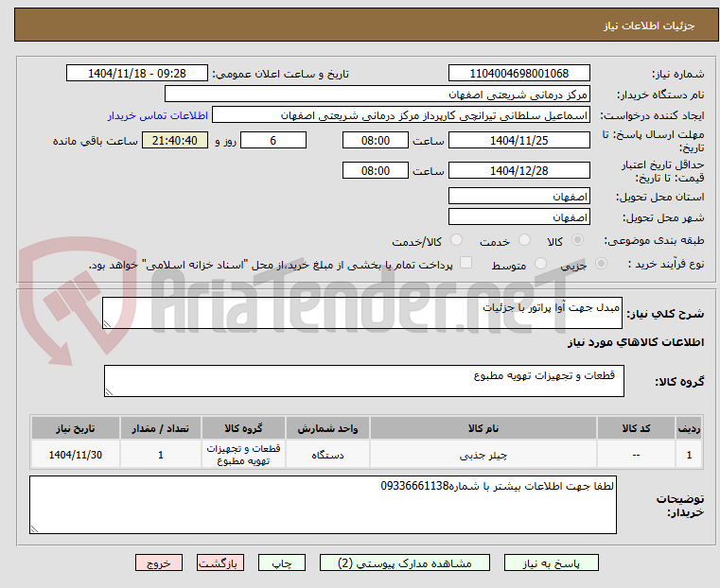Open اطلاعات تماس خریدار link
The width and height of the screenshot is (720, 588).
click(x=158, y=115)
